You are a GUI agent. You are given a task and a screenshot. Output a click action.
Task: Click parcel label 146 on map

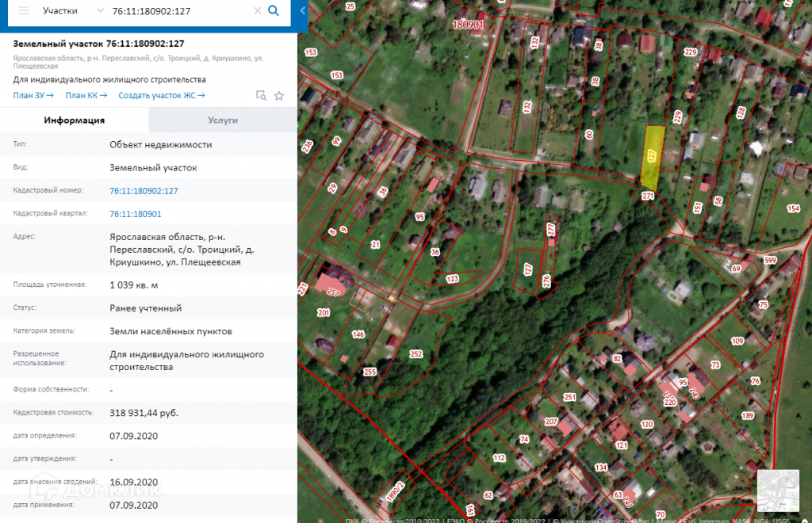point(358,334)
